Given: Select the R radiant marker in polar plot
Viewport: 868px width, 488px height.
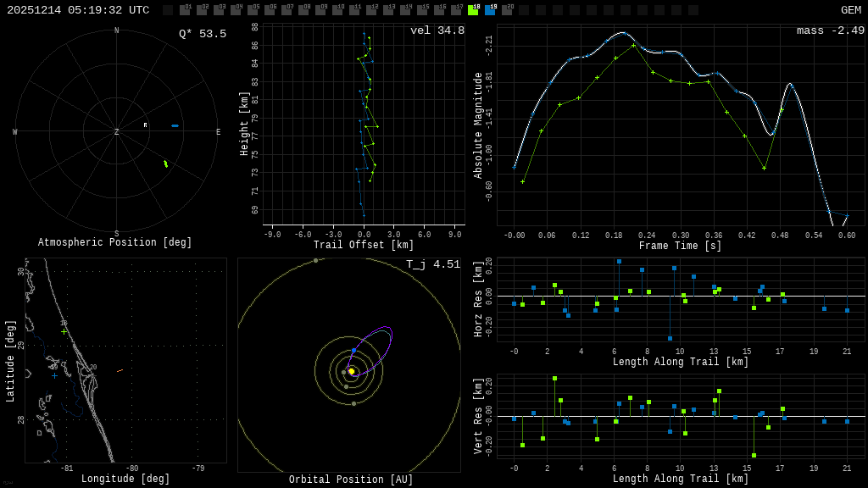Looking at the screenshot, I should pos(145,125).
